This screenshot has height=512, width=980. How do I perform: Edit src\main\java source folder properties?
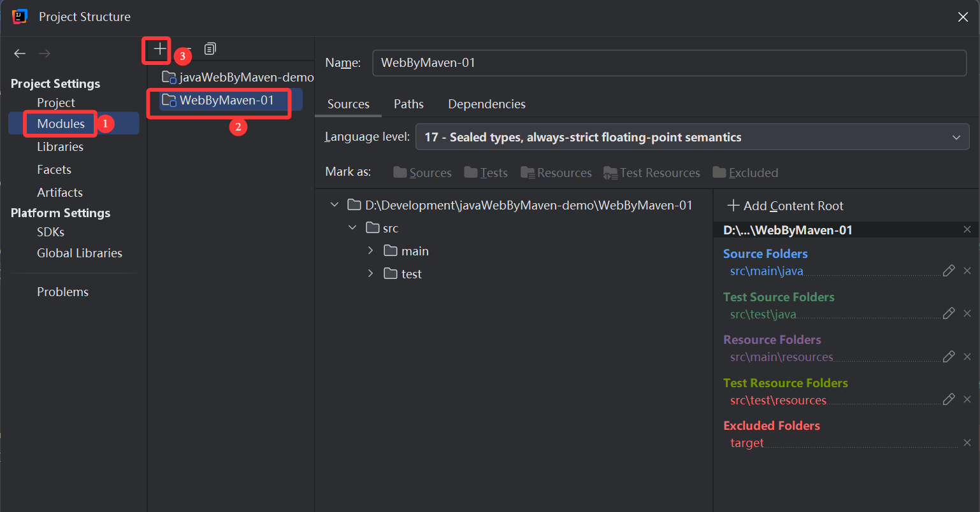(x=949, y=271)
